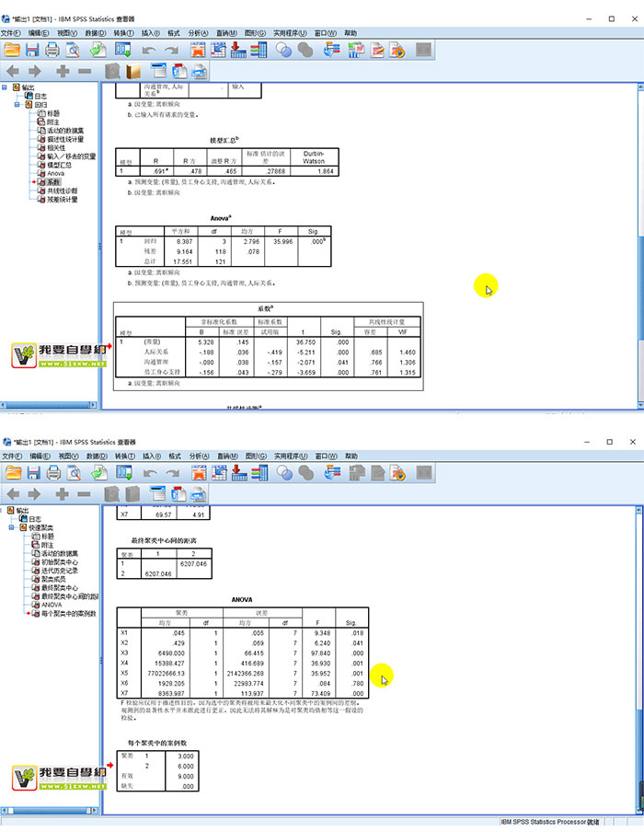This screenshot has height=832, width=644.
Task: Export output icon in the 回归 viewer window
Action: click(98, 51)
